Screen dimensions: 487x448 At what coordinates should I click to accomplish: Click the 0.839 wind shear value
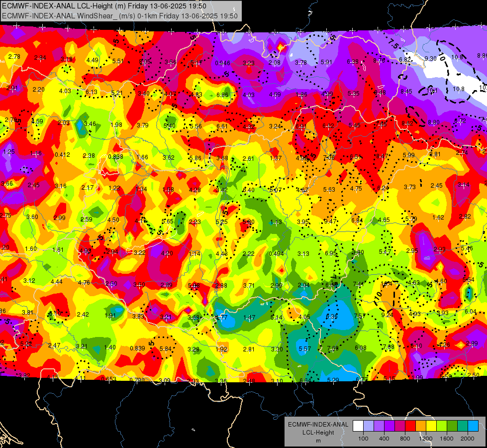(x=138, y=348)
